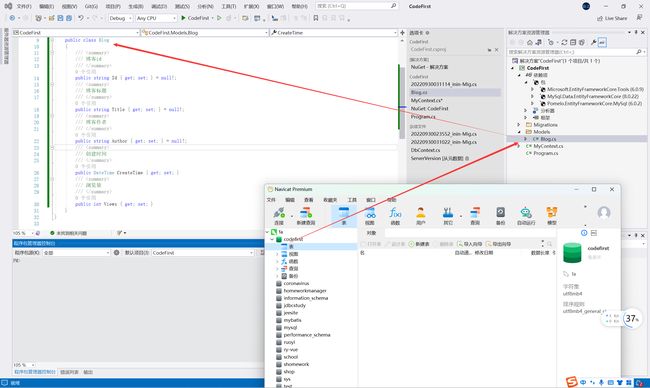Select MyContext.cs in Solution Explorer
This screenshot has height=388, width=650.
click(548, 146)
